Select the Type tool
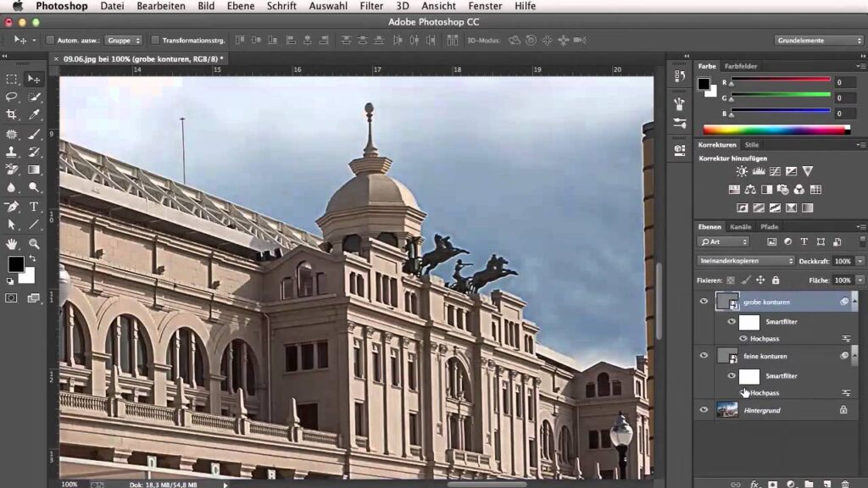 34,206
